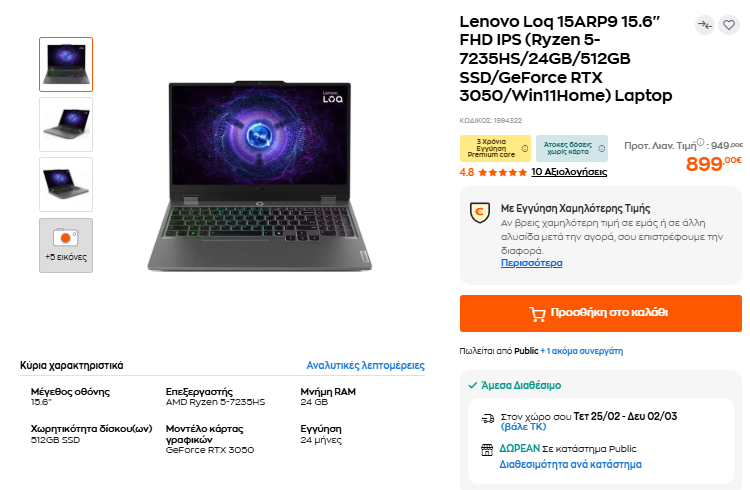Select second laptop angled thumbnail
This screenshot has width=750, height=490.
pos(66,124)
